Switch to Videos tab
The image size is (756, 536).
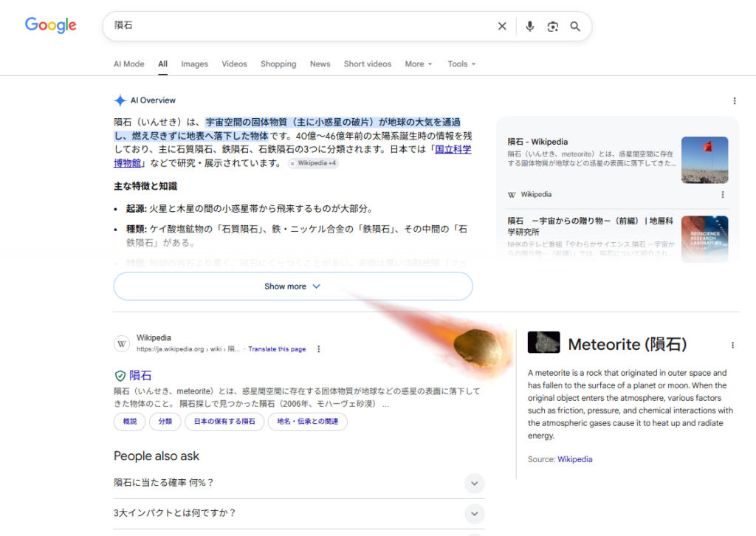pos(234,63)
